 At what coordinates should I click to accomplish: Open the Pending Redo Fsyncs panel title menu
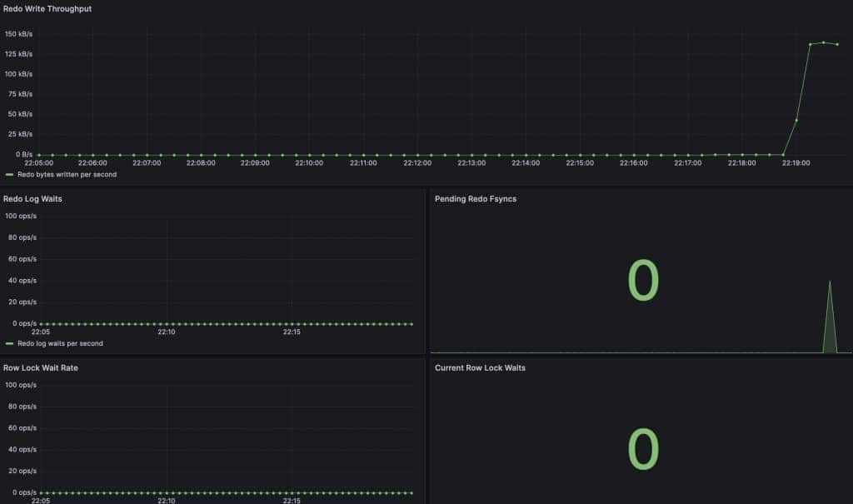476,198
